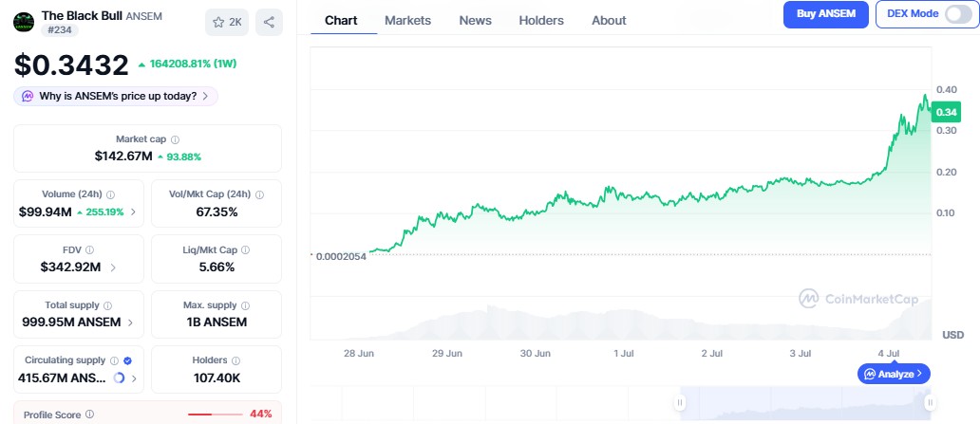Click the 28 Jun date axis label
The image size is (980, 424).
pos(359,354)
